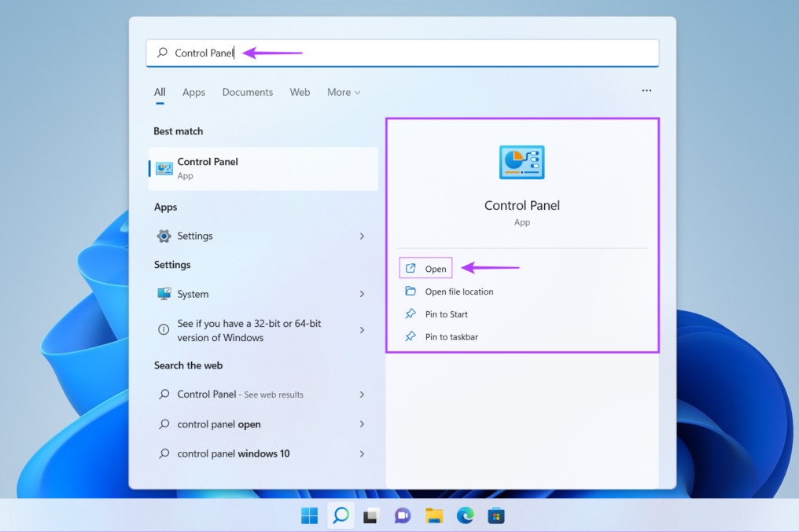Click the pin icon beside Pin to taskbar

click(x=411, y=336)
